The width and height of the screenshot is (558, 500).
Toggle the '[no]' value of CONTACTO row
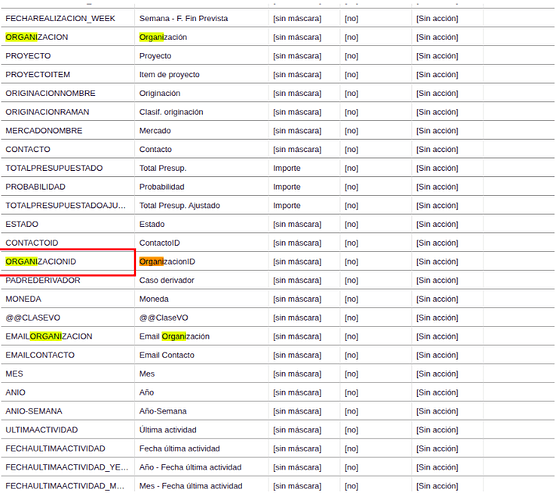[x=351, y=149]
